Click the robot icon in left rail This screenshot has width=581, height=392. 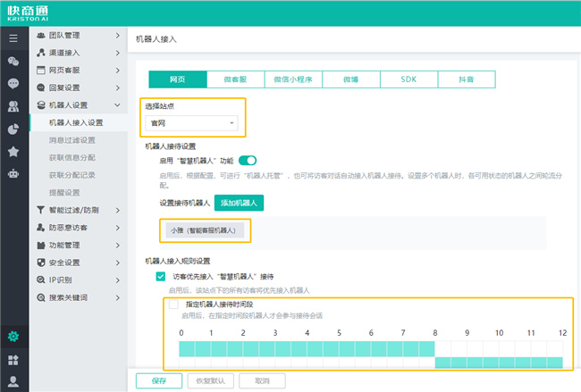click(13, 174)
